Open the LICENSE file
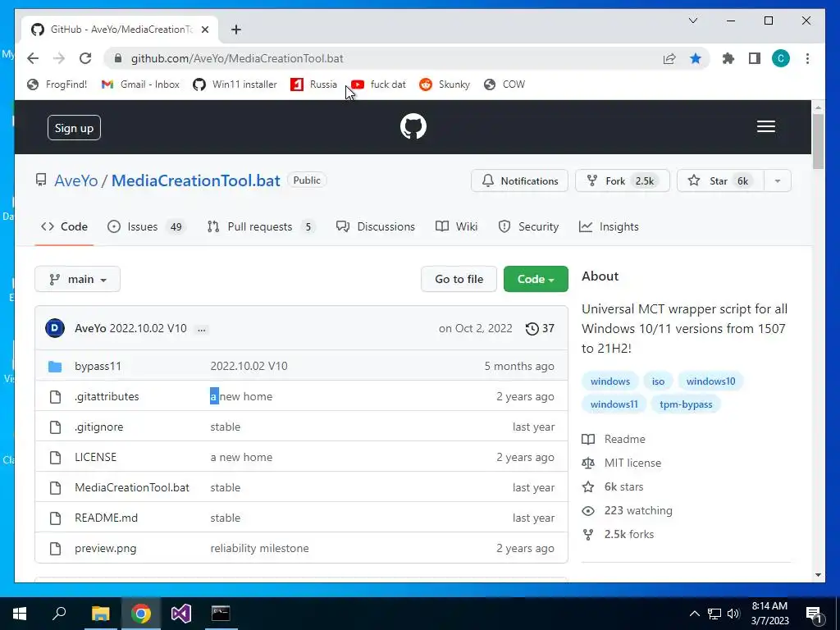 pos(95,457)
